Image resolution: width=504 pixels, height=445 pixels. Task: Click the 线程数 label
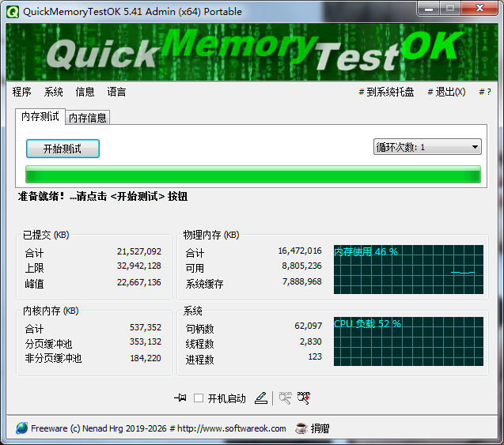[x=199, y=344]
